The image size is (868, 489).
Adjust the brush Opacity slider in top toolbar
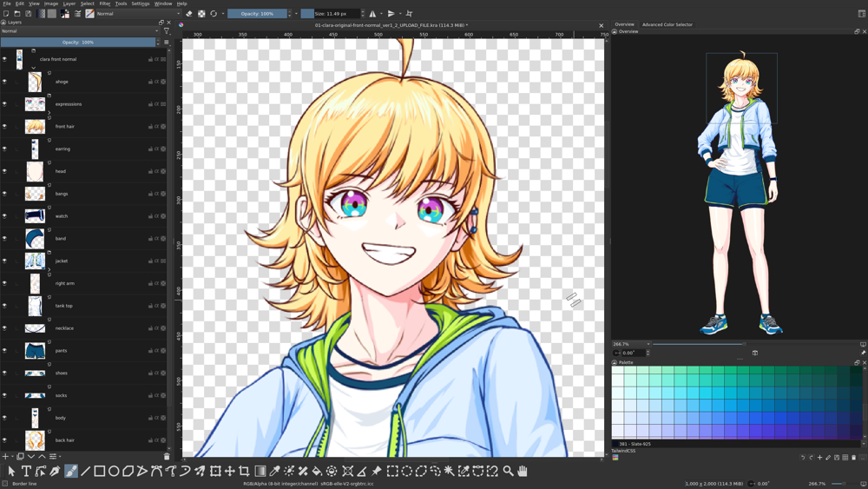pyautogui.click(x=257, y=14)
